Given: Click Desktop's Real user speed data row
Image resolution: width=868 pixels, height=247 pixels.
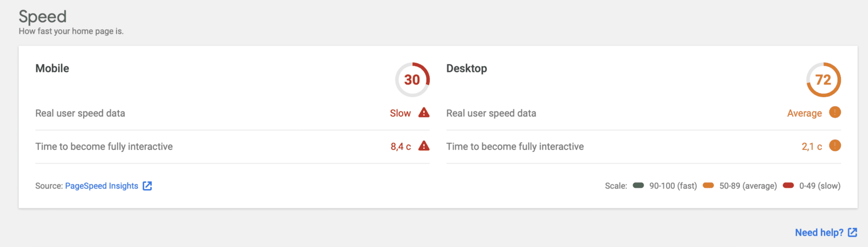Looking at the screenshot, I should point(643,113).
